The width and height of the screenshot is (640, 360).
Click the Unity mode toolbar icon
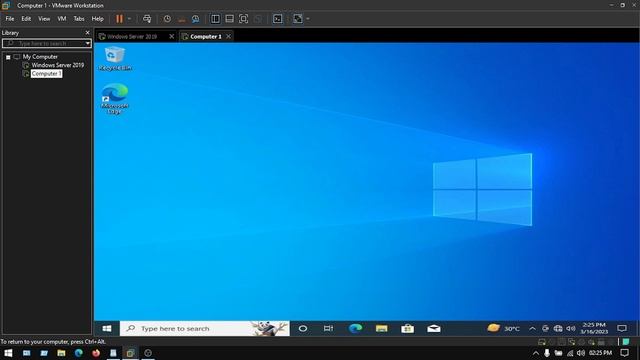click(258, 19)
